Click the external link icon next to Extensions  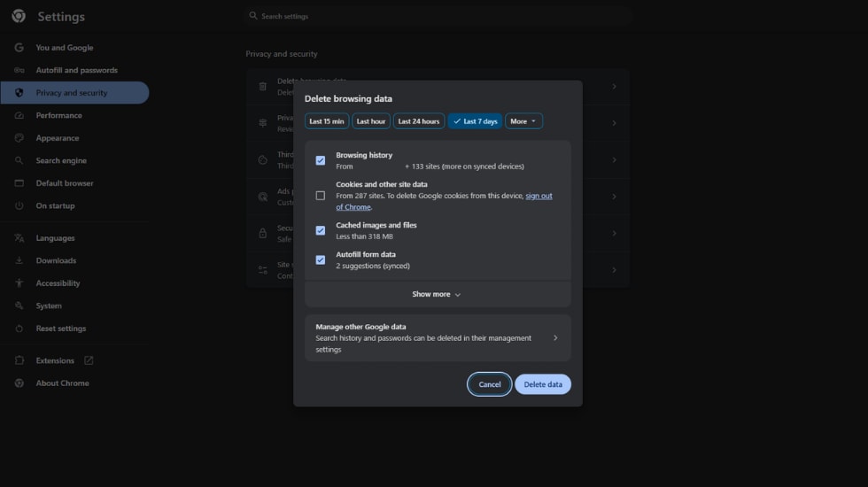(89, 360)
